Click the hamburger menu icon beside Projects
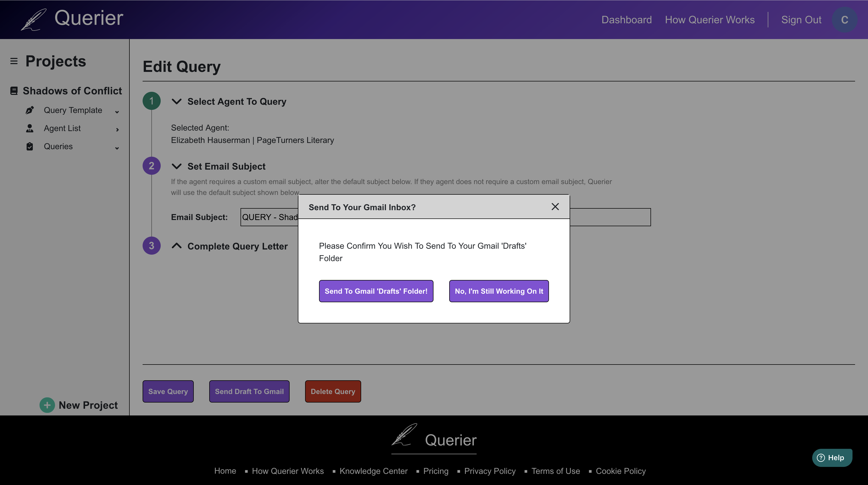 [x=14, y=61]
